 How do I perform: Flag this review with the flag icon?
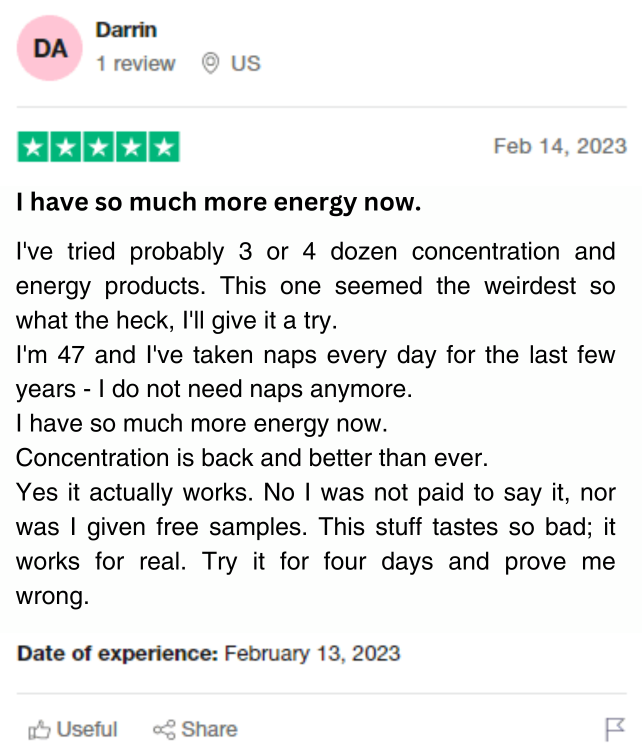pyautogui.click(x=614, y=729)
